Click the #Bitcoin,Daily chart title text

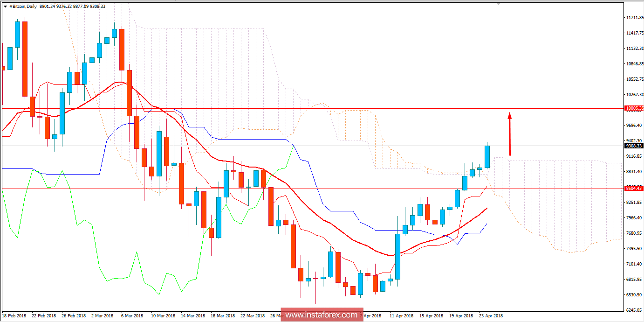[x=24, y=6]
